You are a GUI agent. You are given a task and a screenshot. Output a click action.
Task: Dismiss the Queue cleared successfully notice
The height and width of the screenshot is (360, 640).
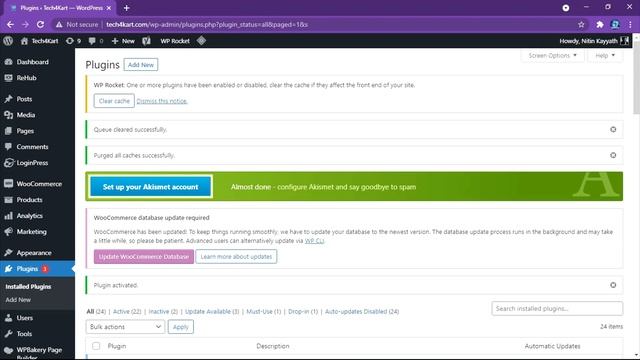613,129
